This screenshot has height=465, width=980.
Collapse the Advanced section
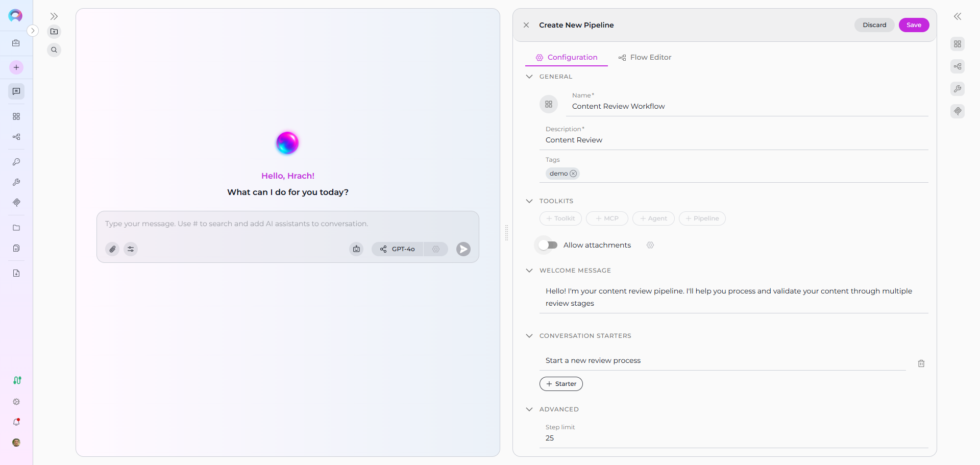click(x=529, y=409)
